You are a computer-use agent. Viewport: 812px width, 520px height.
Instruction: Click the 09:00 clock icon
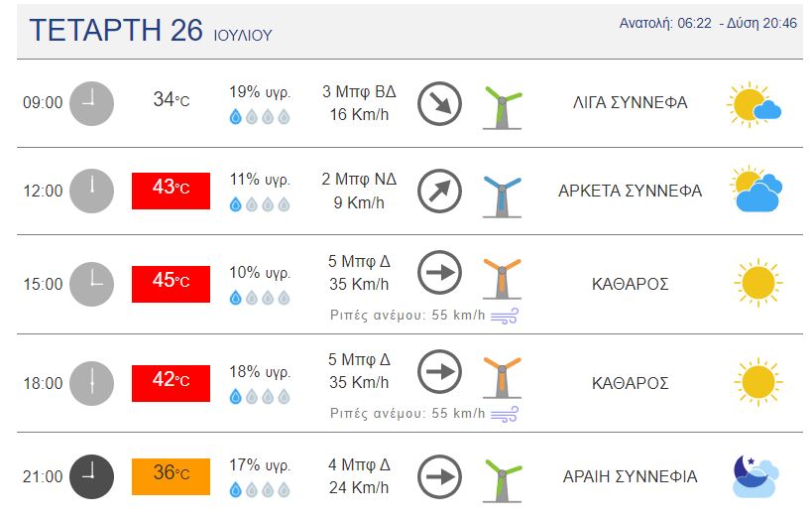92,102
